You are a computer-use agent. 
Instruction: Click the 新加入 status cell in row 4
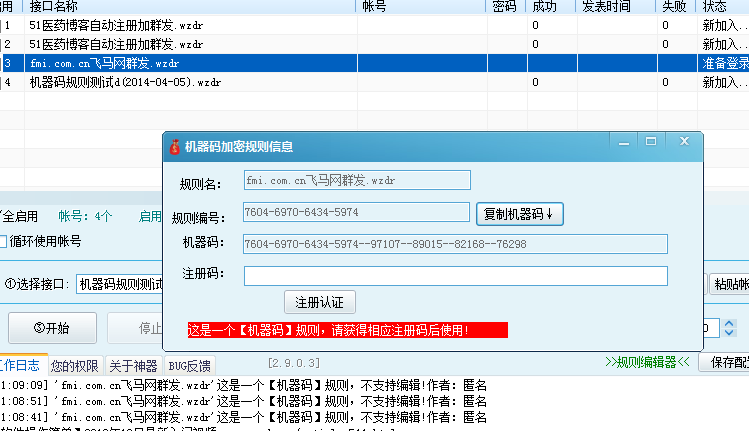(x=723, y=82)
